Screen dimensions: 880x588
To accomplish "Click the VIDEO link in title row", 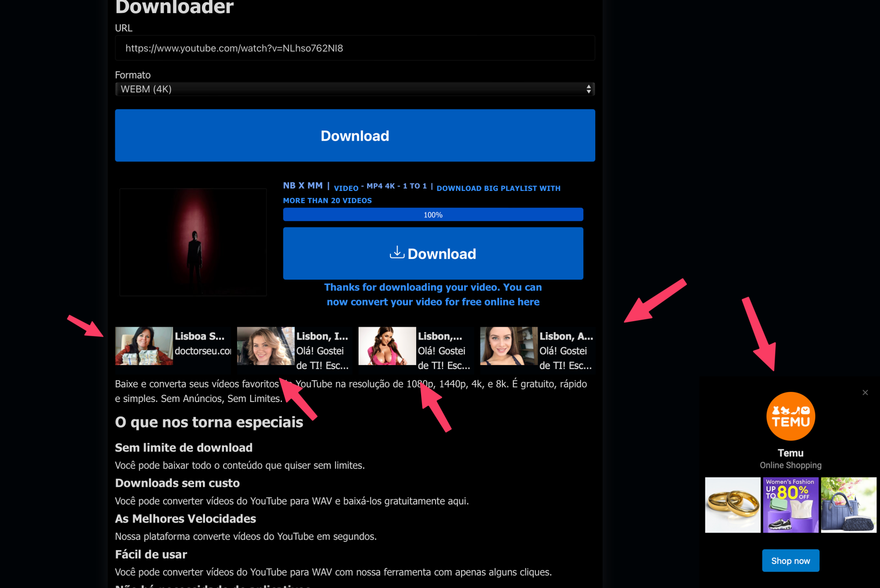I will [x=346, y=188].
